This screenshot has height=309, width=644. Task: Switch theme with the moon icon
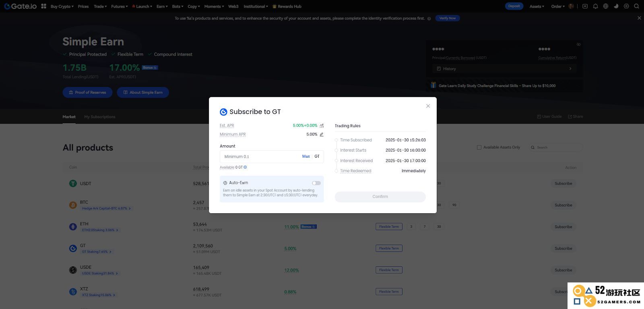tap(616, 6)
